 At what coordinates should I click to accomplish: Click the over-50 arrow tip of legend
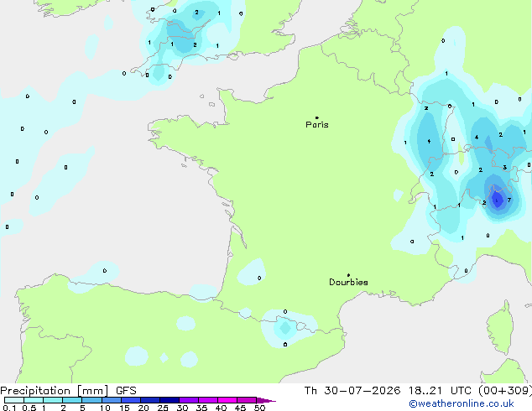[x=266, y=400]
